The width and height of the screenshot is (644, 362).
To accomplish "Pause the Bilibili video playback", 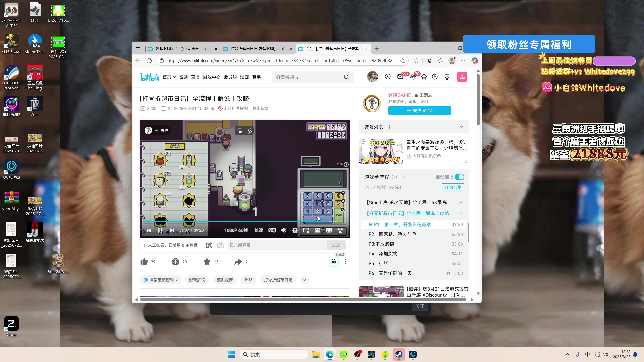I will pyautogui.click(x=160, y=230).
